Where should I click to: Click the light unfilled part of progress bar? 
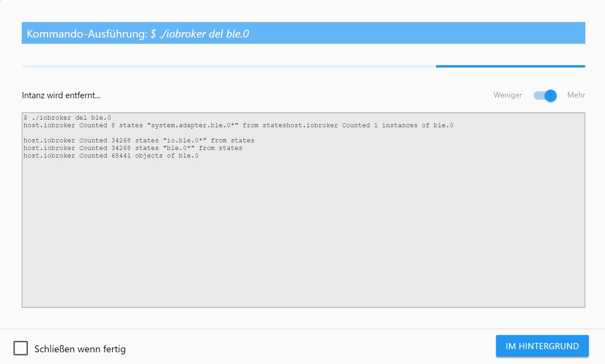pos(229,66)
